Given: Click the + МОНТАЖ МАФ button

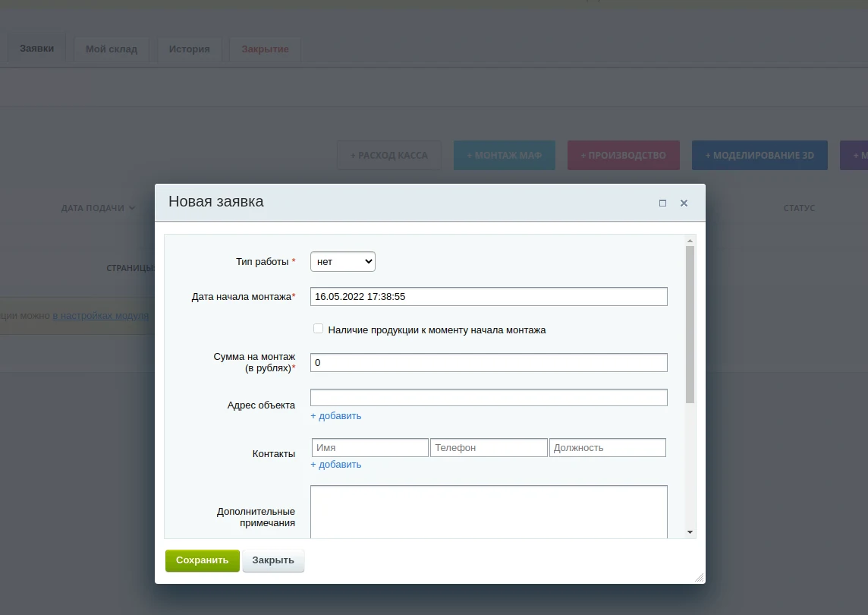Looking at the screenshot, I should [505, 156].
